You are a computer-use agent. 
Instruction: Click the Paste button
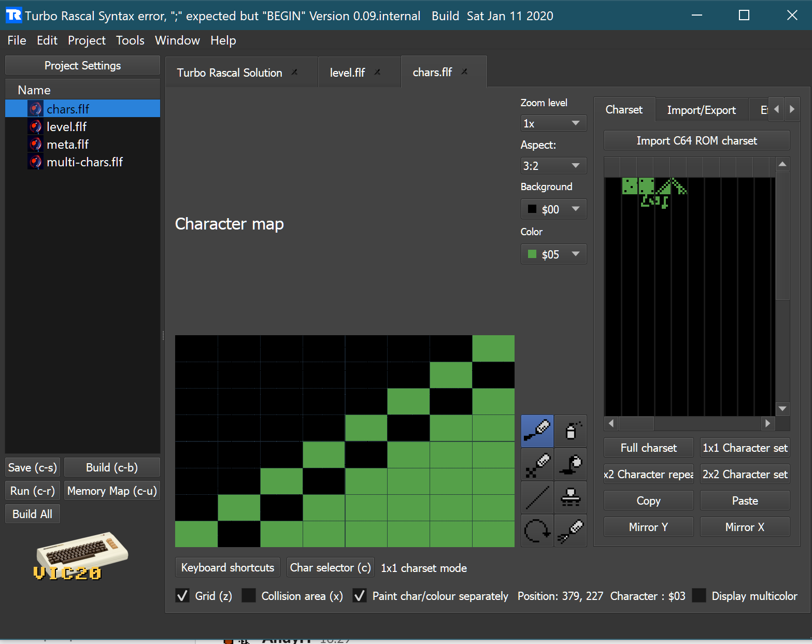tap(745, 500)
